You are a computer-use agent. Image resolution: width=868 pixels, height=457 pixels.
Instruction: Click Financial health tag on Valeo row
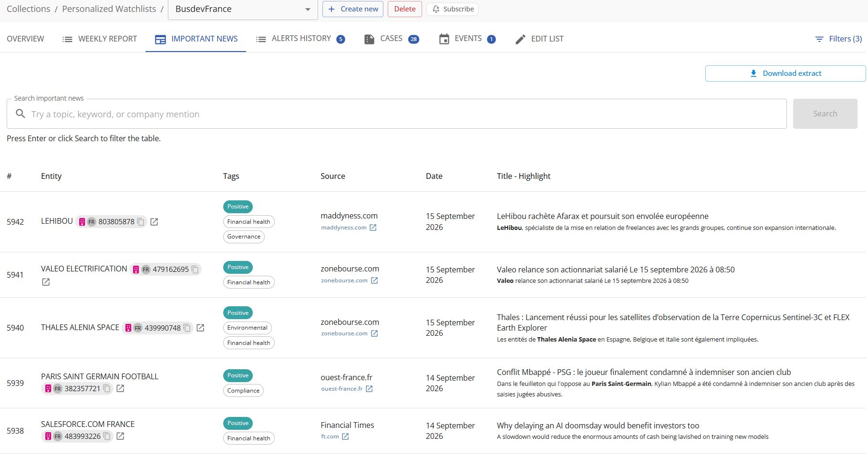coord(249,282)
